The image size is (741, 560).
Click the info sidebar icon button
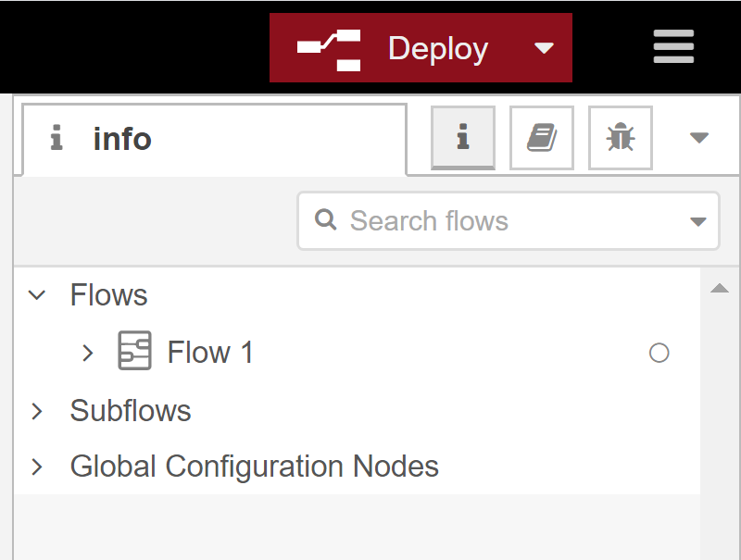pyautogui.click(x=463, y=137)
